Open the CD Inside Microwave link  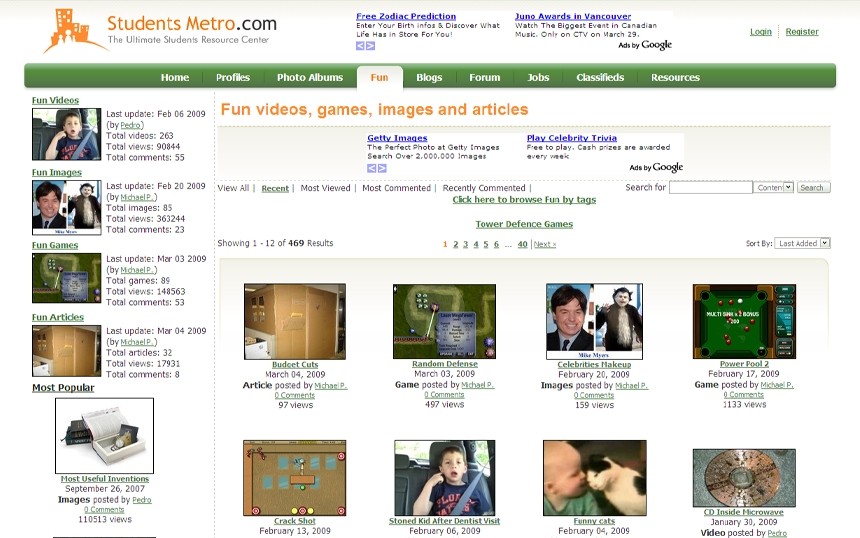744,512
